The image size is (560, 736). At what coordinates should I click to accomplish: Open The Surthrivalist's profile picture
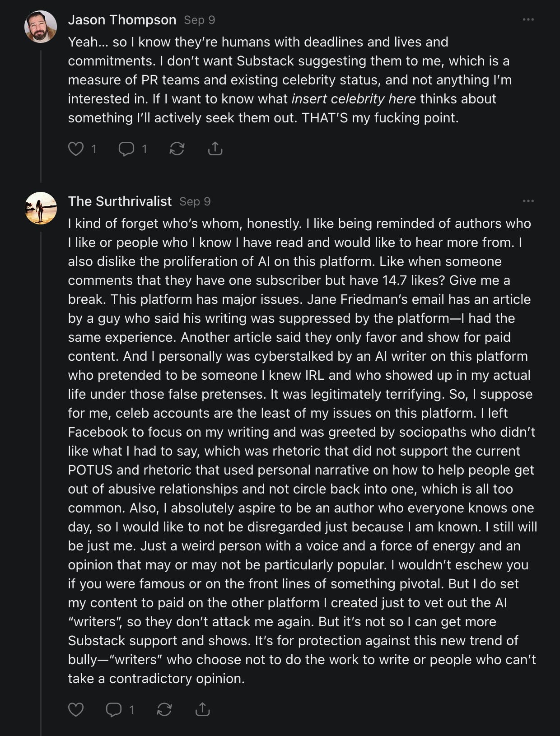click(x=41, y=208)
